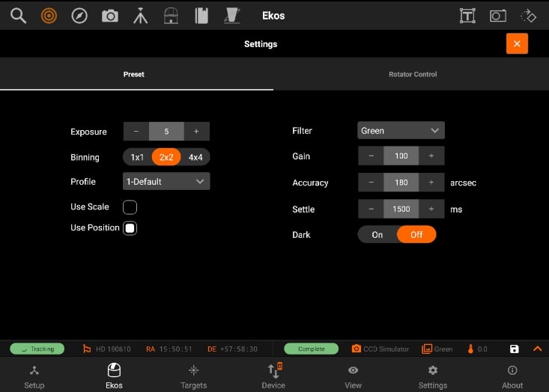Click the Tracking status badge
549x392 pixels.
click(x=37, y=349)
